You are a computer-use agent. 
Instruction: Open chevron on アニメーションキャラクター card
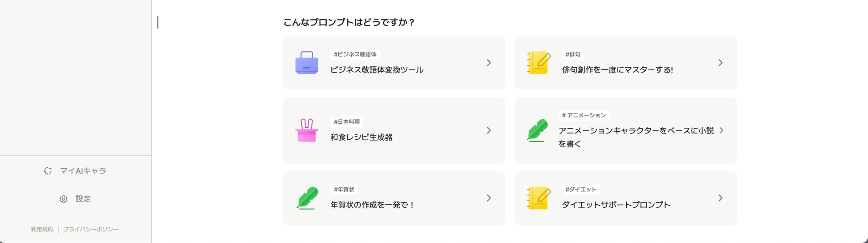(721, 130)
